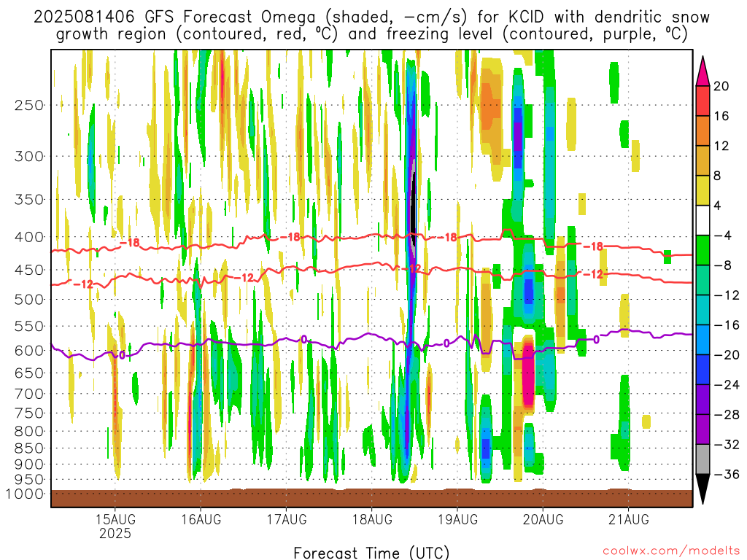Viewport: 747px width, 560px height.
Task: Click the 18AUG date label
Action: point(372,519)
